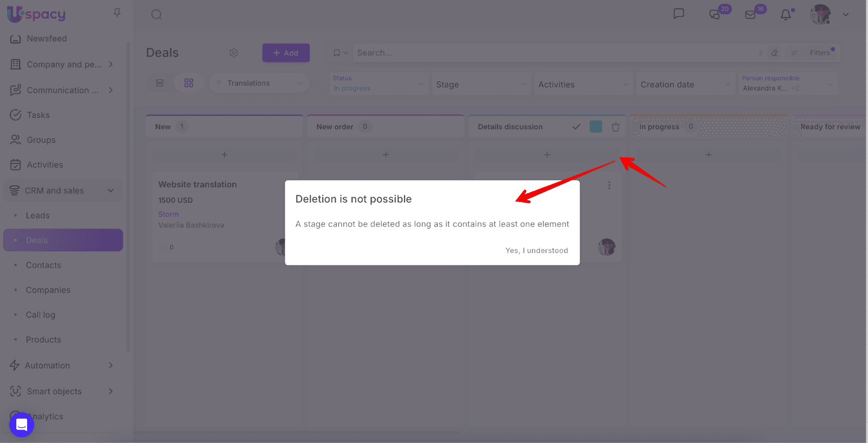Open the global search magnifier icon
The image size is (868, 443).
[x=157, y=15]
